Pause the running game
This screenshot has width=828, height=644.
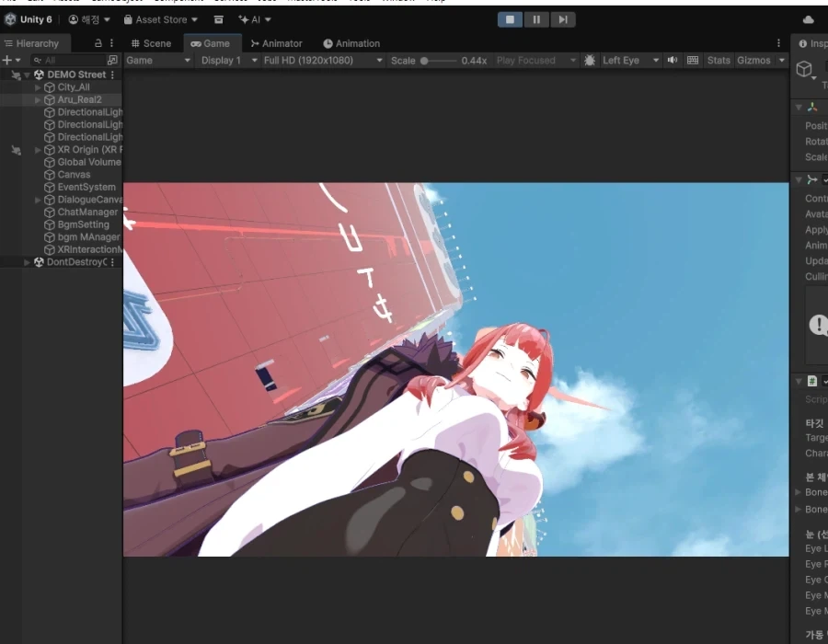click(x=536, y=19)
